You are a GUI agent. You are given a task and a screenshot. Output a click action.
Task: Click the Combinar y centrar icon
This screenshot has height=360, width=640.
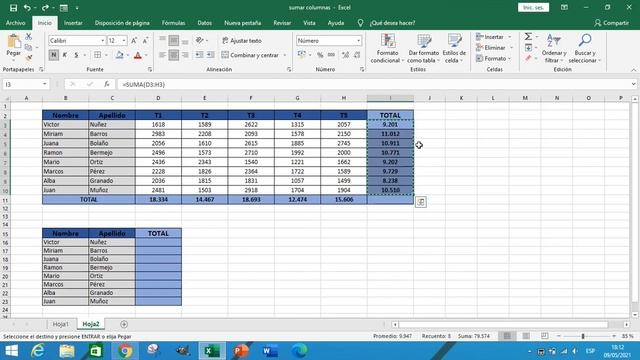[225, 55]
